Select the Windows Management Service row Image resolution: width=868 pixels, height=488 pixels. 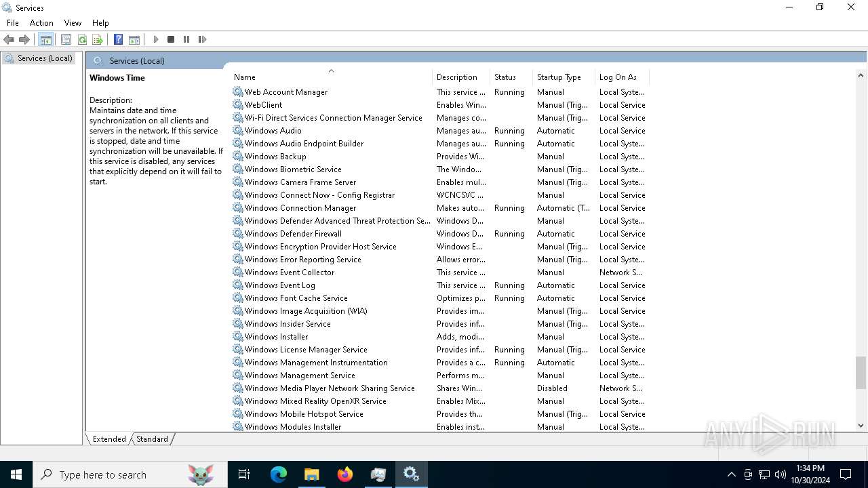coord(439,375)
